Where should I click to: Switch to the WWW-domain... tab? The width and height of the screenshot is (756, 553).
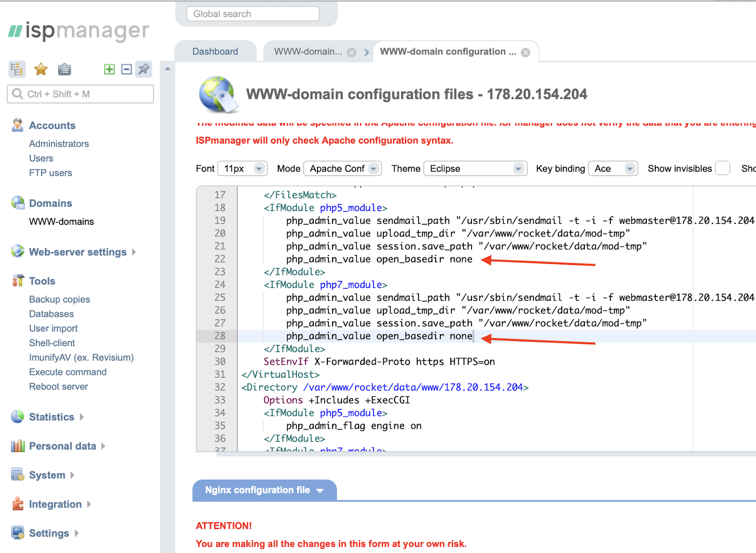tap(308, 51)
